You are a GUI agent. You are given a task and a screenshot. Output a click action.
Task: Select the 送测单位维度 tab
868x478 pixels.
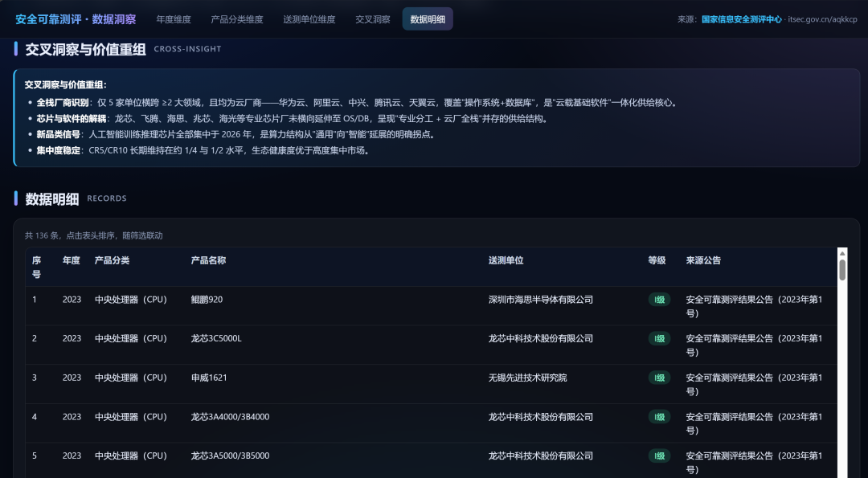pos(309,19)
